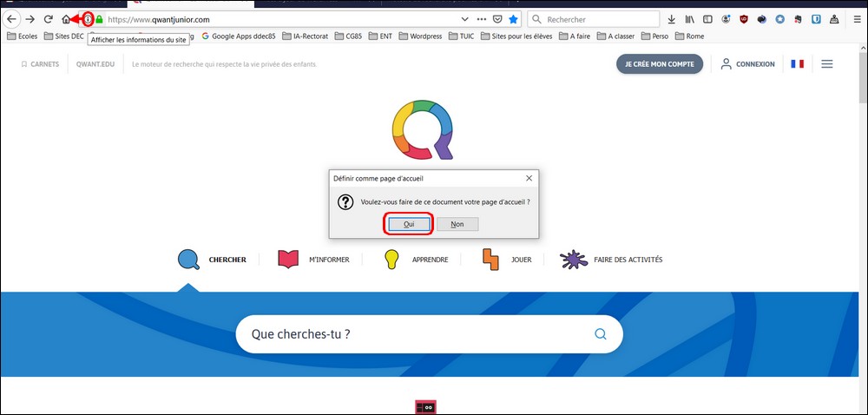The width and height of the screenshot is (868, 415).
Task: Open the Firefox hamburger menu
Action: pos(857,19)
